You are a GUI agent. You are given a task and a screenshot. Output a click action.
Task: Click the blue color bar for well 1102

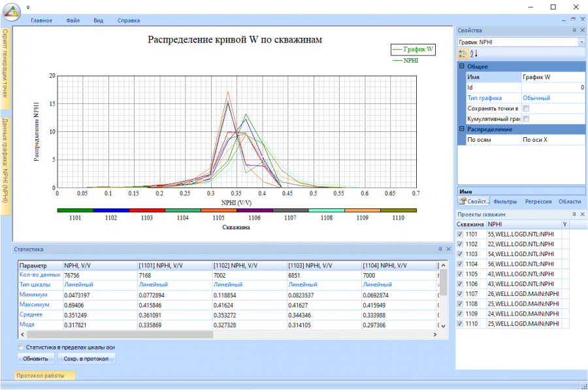(x=111, y=210)
